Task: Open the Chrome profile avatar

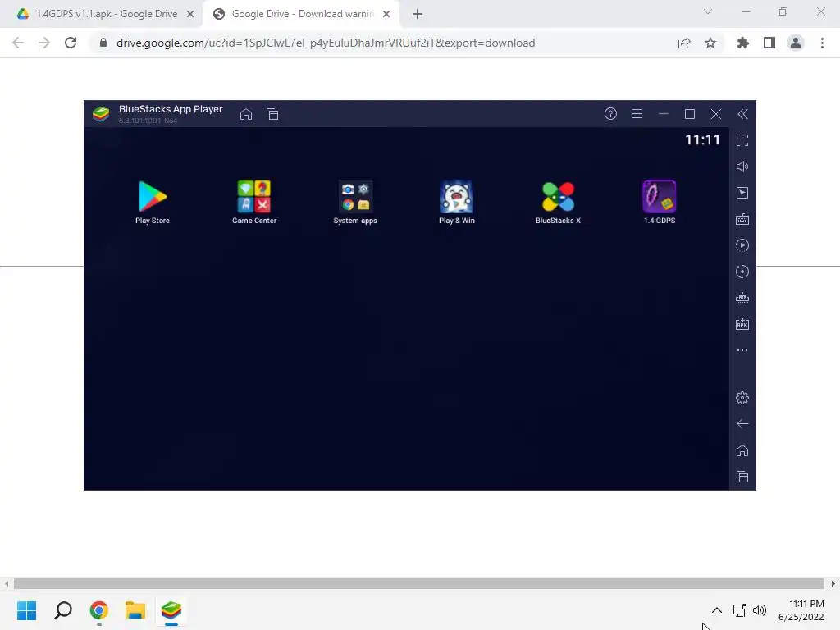Action: point(796,43)
